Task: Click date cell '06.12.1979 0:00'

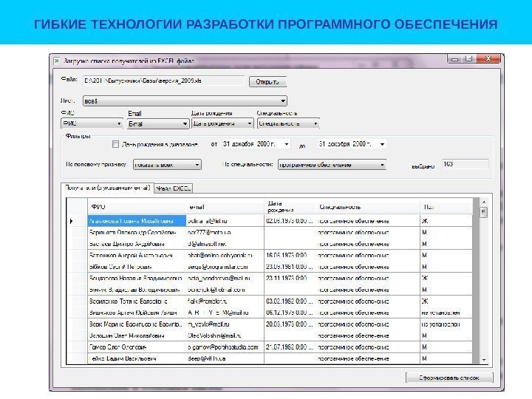Action: (290, 313)
